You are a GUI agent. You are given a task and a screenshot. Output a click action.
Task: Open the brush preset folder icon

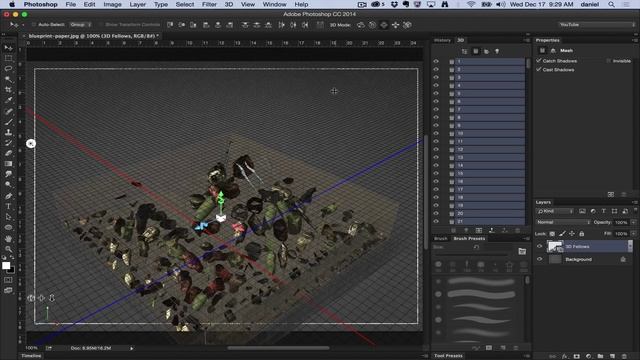tap(522, 251)
